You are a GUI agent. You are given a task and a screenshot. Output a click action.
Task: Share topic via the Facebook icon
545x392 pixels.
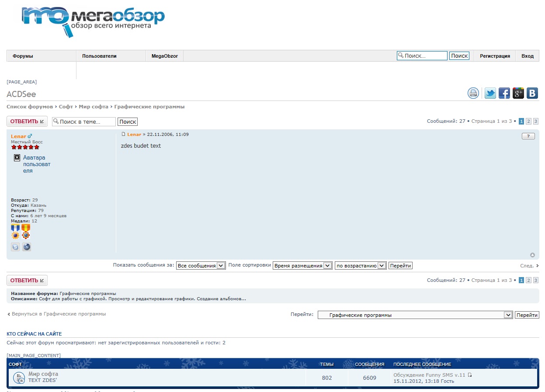504,93
